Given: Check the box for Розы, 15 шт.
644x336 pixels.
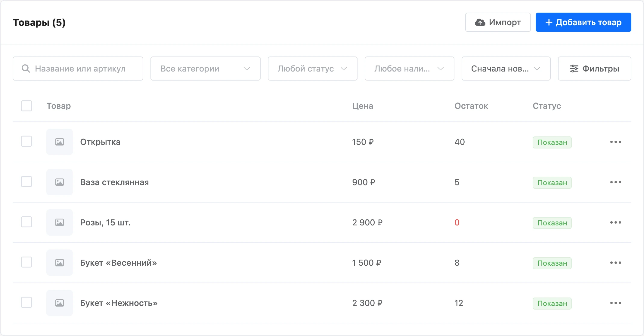Looking at the screenshot, I should pyautogui.click(x=26, y=222).
